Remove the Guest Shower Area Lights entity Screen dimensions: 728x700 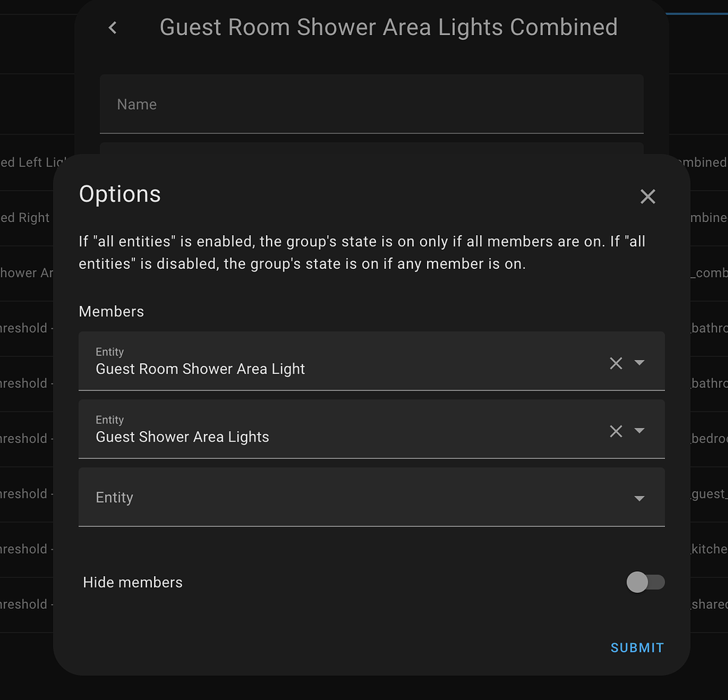(x=616, y=430)
